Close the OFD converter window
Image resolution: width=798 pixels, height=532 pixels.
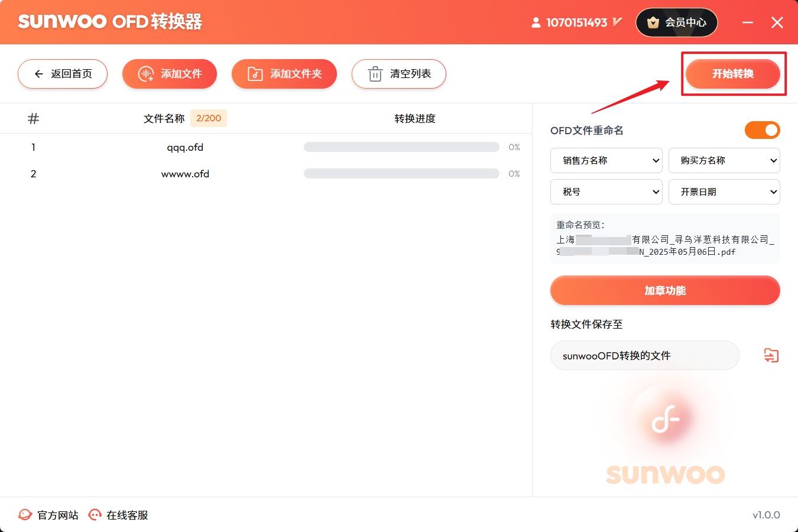point(777,22)
